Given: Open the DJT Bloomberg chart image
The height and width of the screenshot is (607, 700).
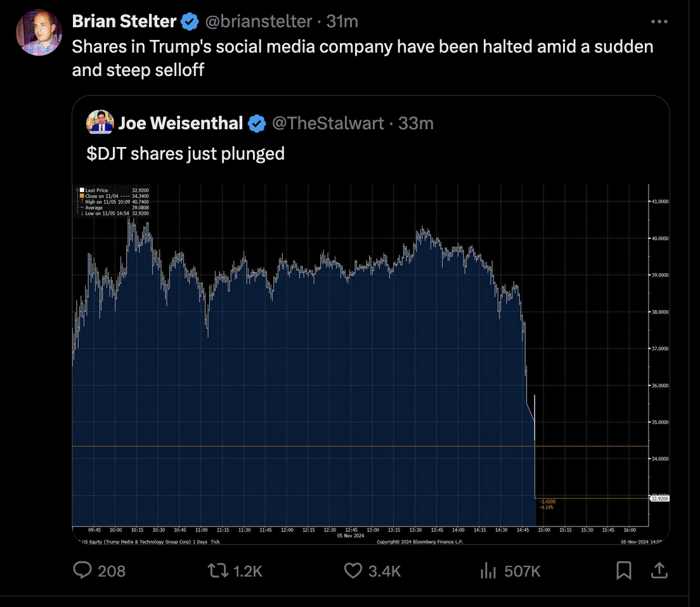Looking at the screenshot, I should coord(371,364).
